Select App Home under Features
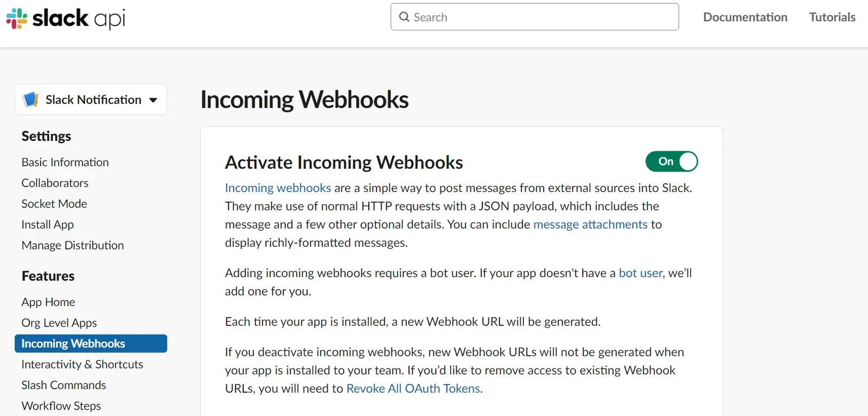Image resolution: width=868 pixels, height=416 pixels. (x=48, y=302)
